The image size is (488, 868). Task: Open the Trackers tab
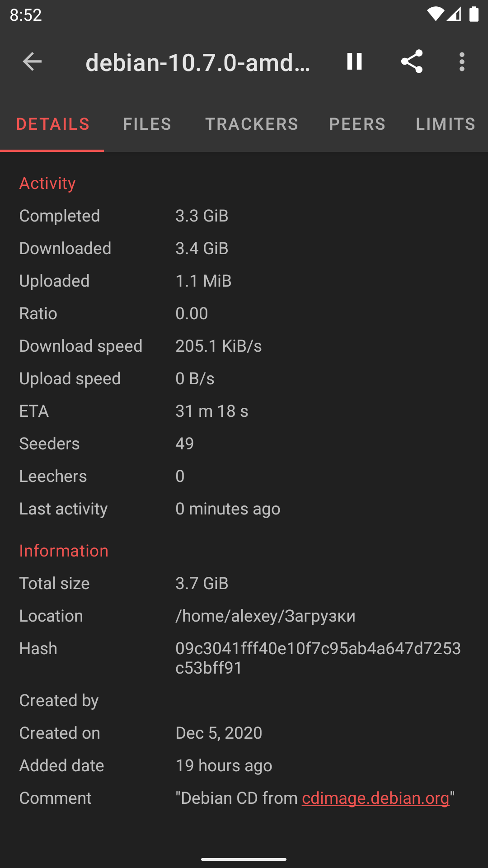pyautogui.click(x=252, y=124)
